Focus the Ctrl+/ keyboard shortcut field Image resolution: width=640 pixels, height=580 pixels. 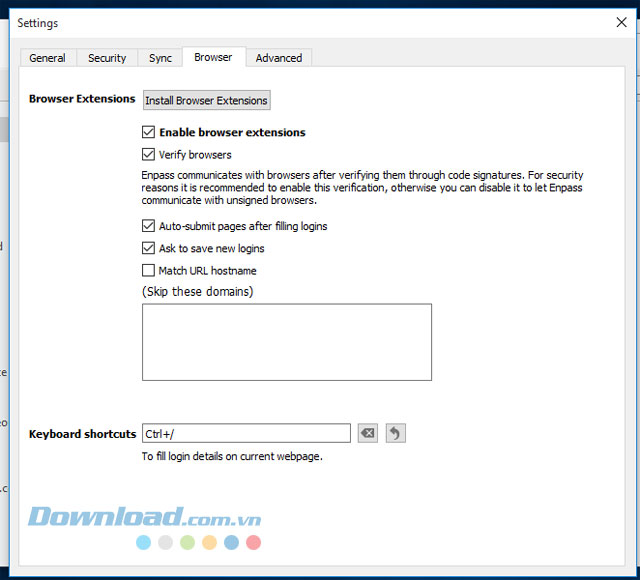(x=246, y=433)
